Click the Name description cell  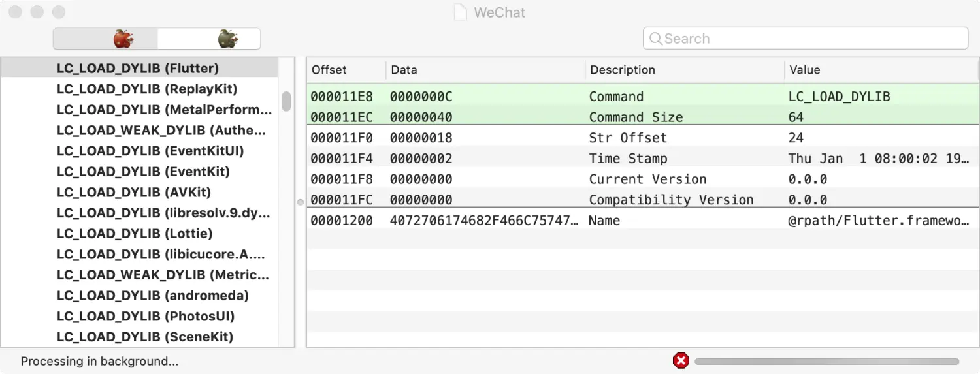click(x=604, y=221)
